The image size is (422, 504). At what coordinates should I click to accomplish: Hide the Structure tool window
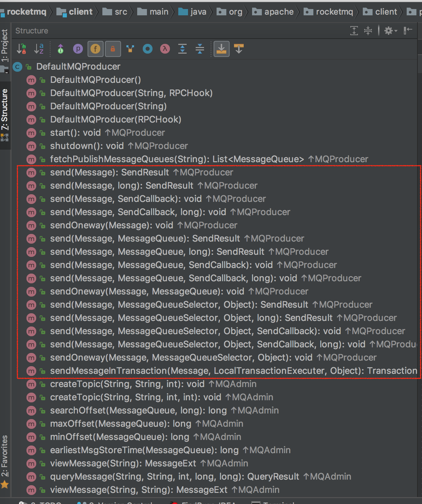point(408,31)
